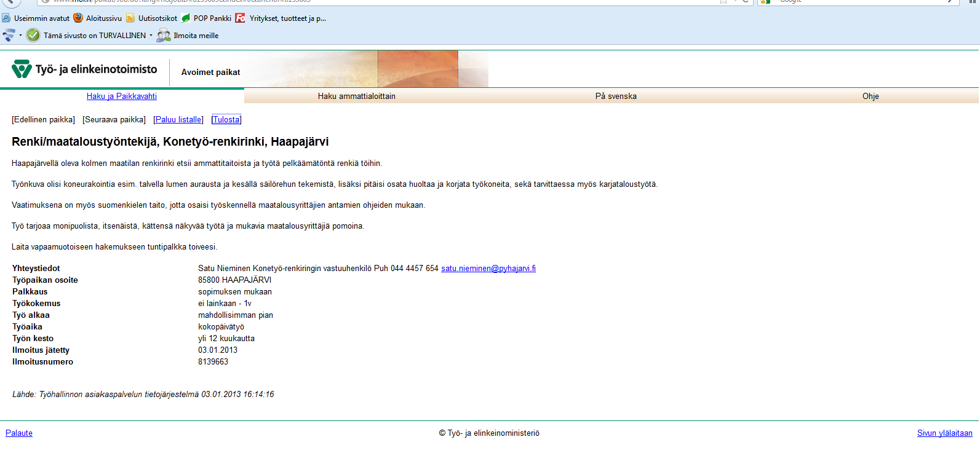Click the paragraph starting 'Työnkuva olisi koneurakointia'

(335, 184)
